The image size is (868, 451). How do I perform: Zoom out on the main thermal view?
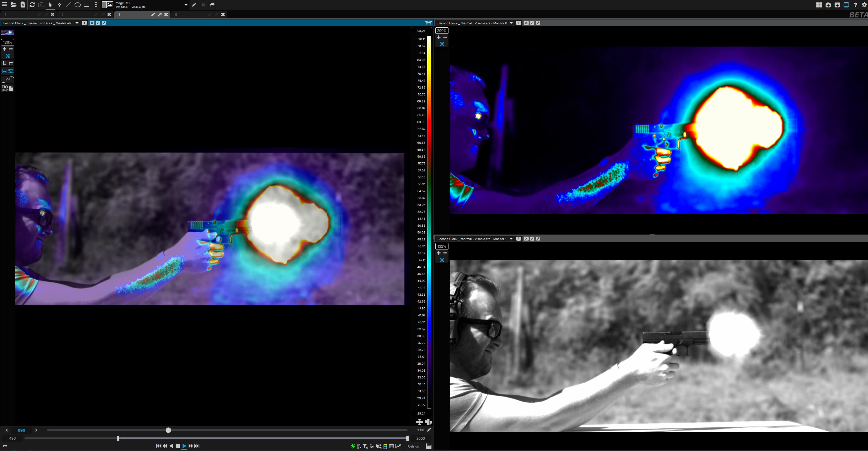click(11, 49)
